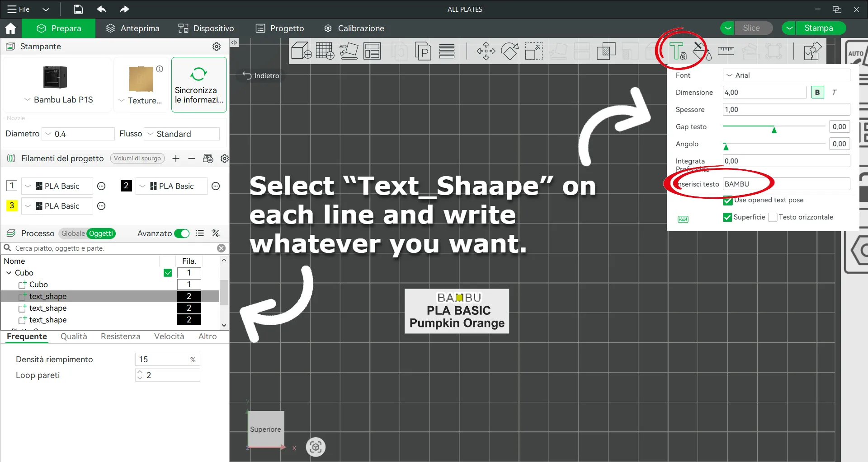Select the Rotate tool
Image resolution: width=868 pixels, height=462 pixels.
click(x=510, y=51)
